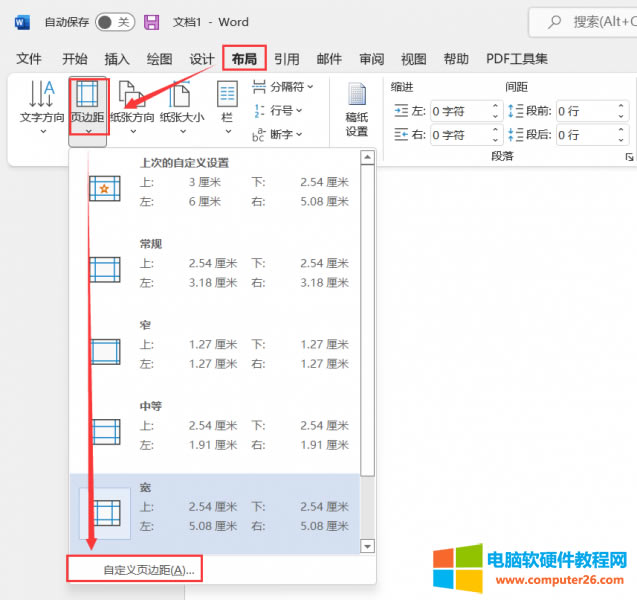The image size is (637, 600).
Task: Click the Word application logo icon
Action: click(x=22, y=22)
